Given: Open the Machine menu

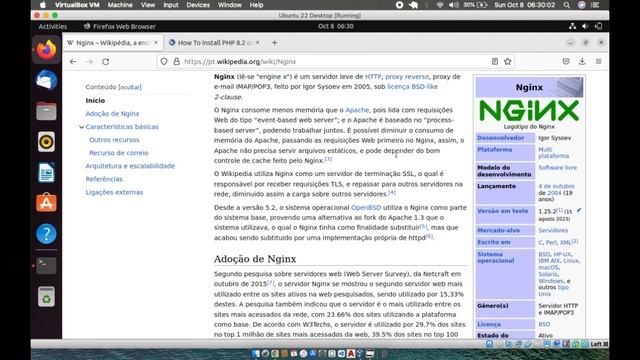Looking at the screenshot, I should point(120,5).
